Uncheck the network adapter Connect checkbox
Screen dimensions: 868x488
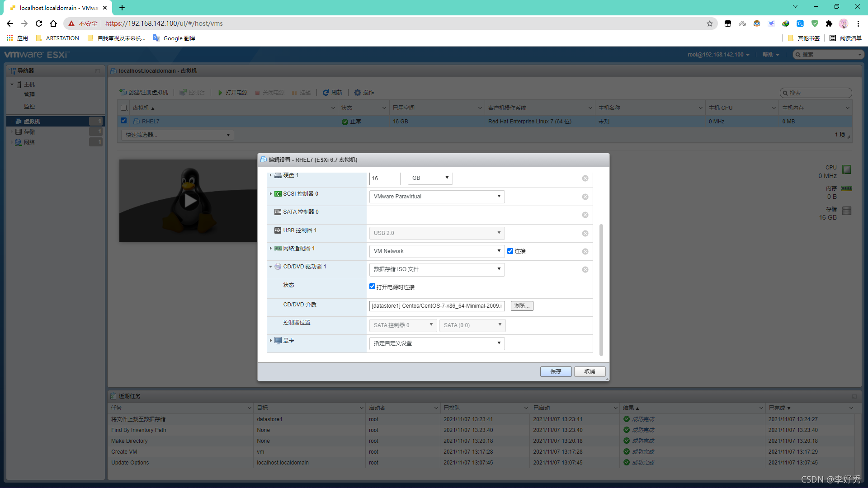pyautogui.click(x=510, y=251)
